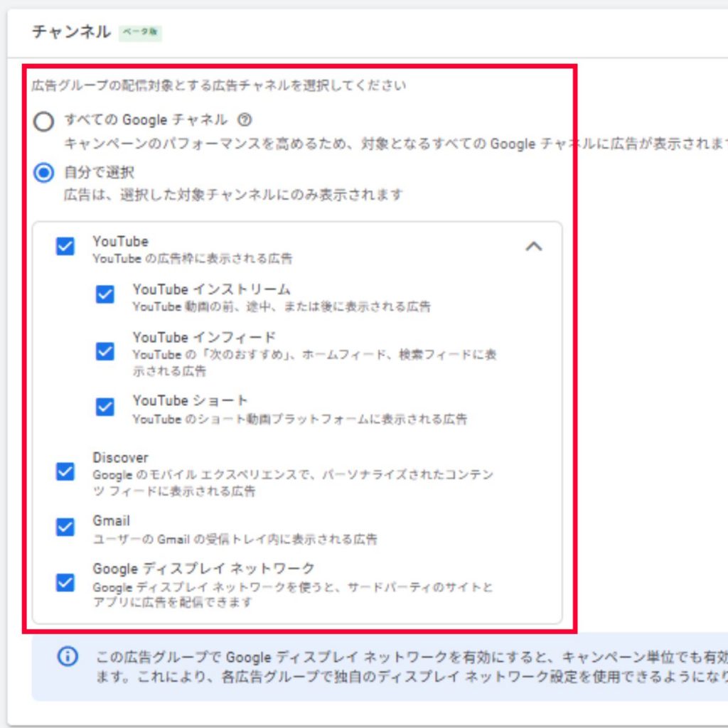The width and height of the screenshot is (728, 728).
Task: Click the チャンネル section heading
Action: [x=72, y=31]
